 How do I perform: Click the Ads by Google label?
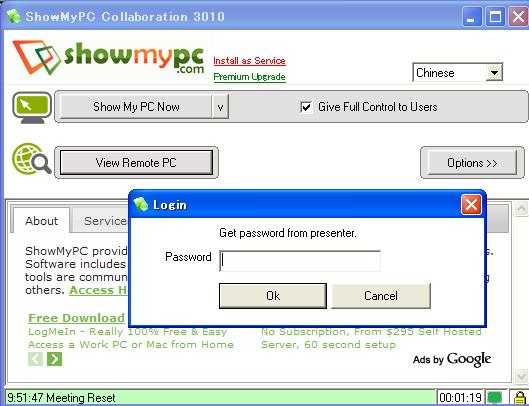(x=452, y=359)
